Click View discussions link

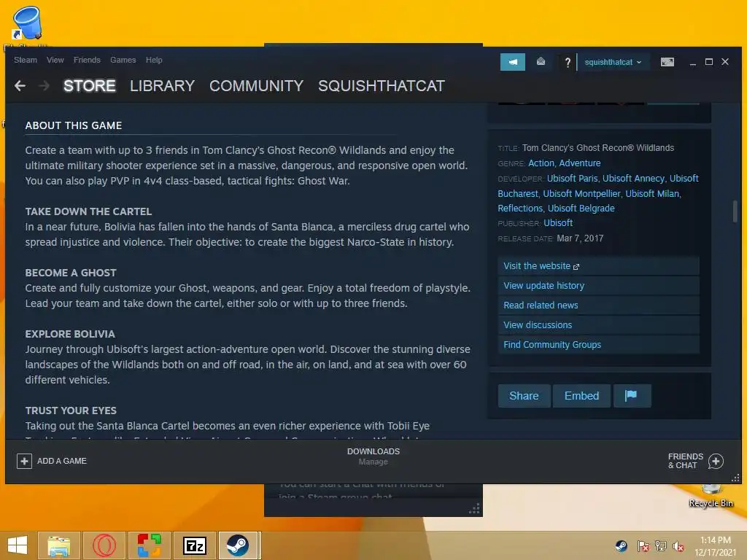point(598,324)
